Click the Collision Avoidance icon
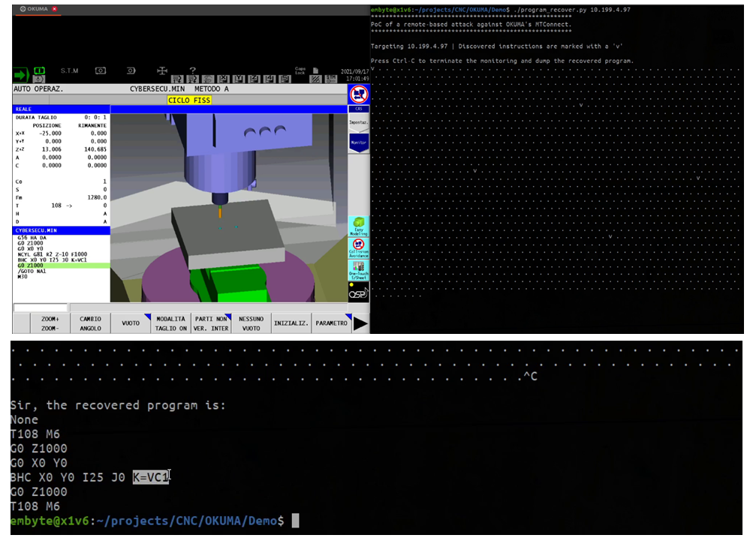756x541 pixels. coord(359,248)
